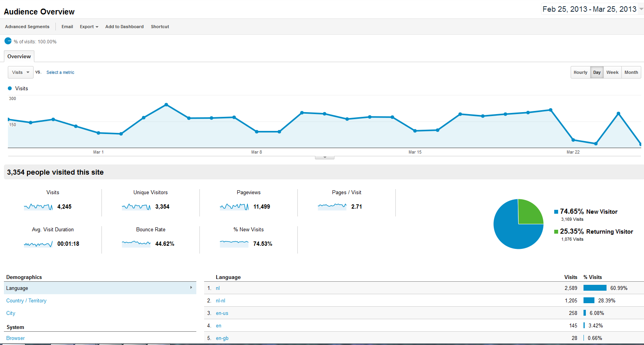The width and height of the screenshot is (644, 345).
Task: Click the Mar 15 axis label
Action: (x=415, y=152)
